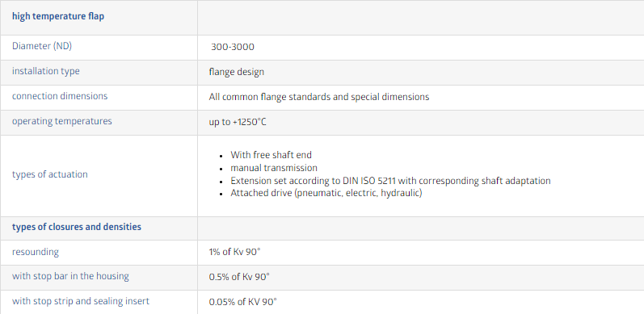
Task: Select 'All common flange standards' text
Action: pyautogui.click(x=273, y=97)
